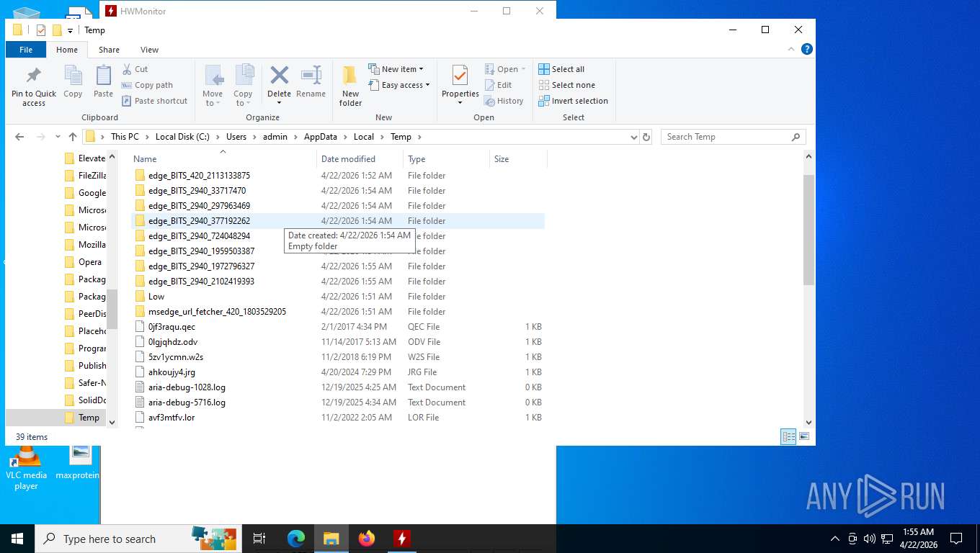Select Opera in navigation pane
This screenshot has height=553, width=980.
point(84,262)
